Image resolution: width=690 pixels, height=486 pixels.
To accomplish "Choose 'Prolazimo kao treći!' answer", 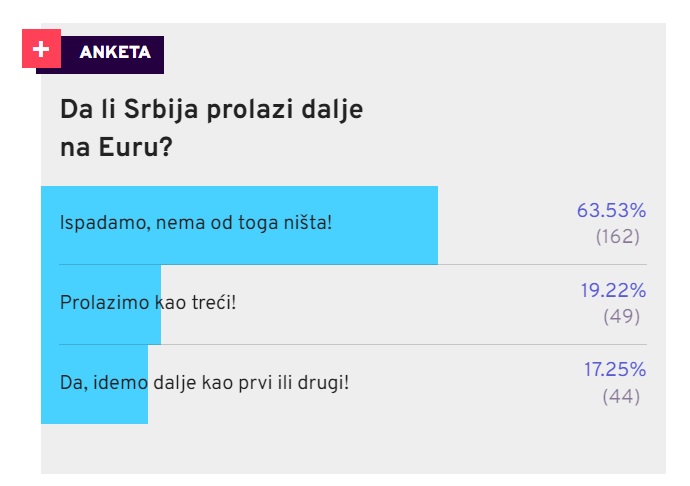I will (148, 303).
